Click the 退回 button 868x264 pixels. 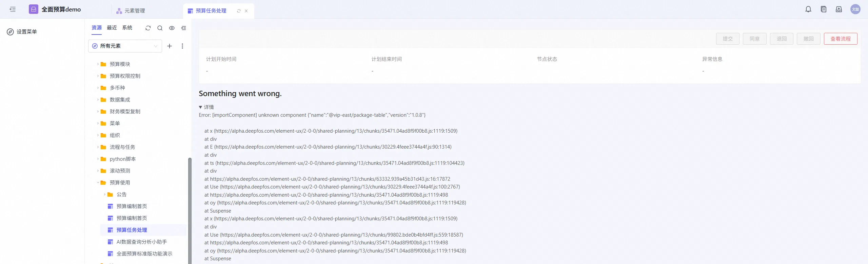tap(782, 39)
